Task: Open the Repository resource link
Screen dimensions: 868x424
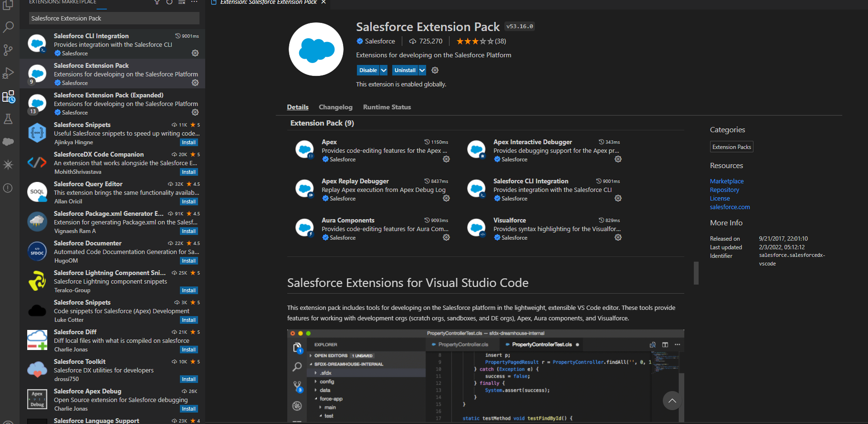Action: [724, 190]
